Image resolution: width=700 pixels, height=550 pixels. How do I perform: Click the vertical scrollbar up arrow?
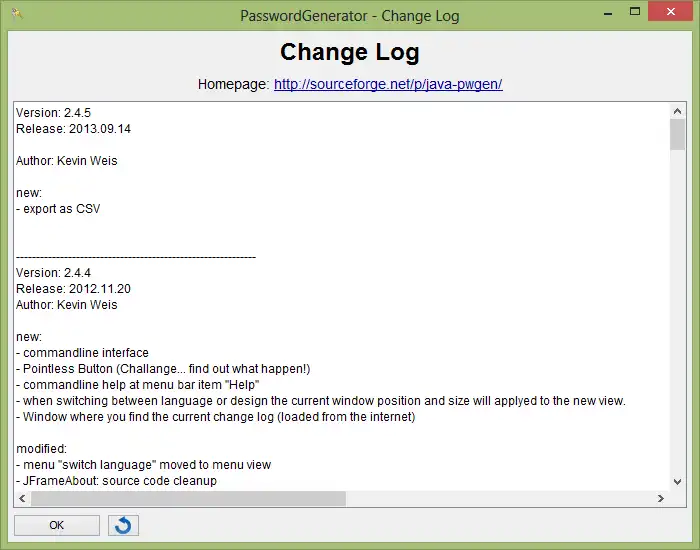point(677,111)
